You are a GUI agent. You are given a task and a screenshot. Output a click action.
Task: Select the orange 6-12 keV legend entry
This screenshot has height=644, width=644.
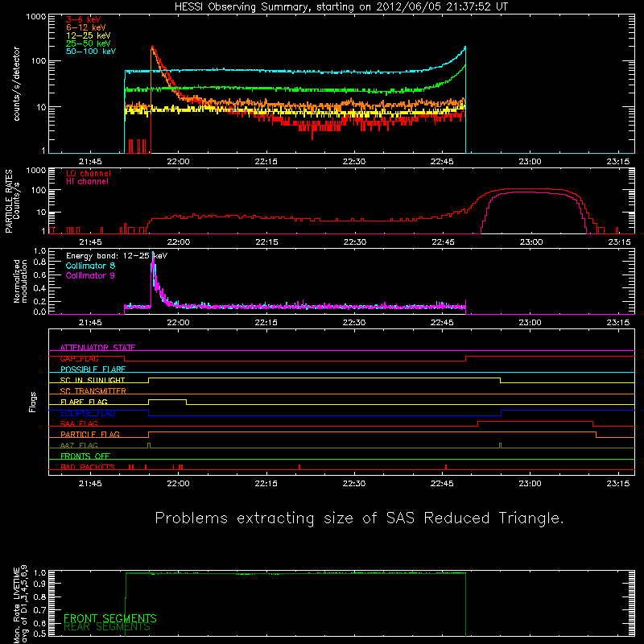(85, 27)
